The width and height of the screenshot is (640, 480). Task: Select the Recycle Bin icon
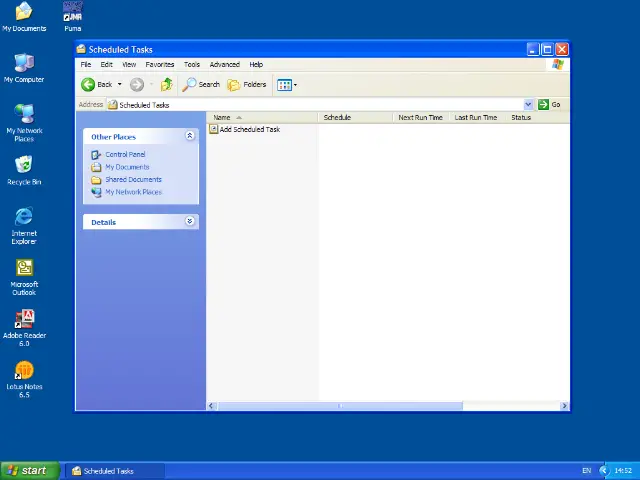[x=24, y=171]
